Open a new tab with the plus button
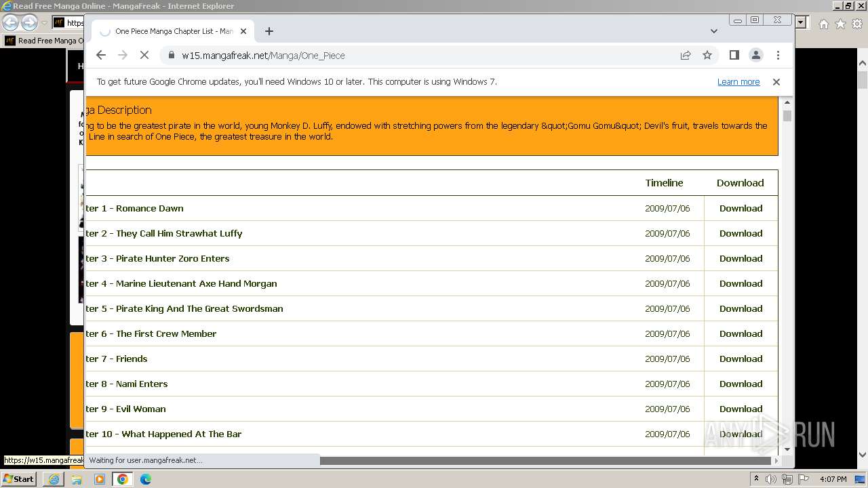868x488 pixels. tap(269, 31)
